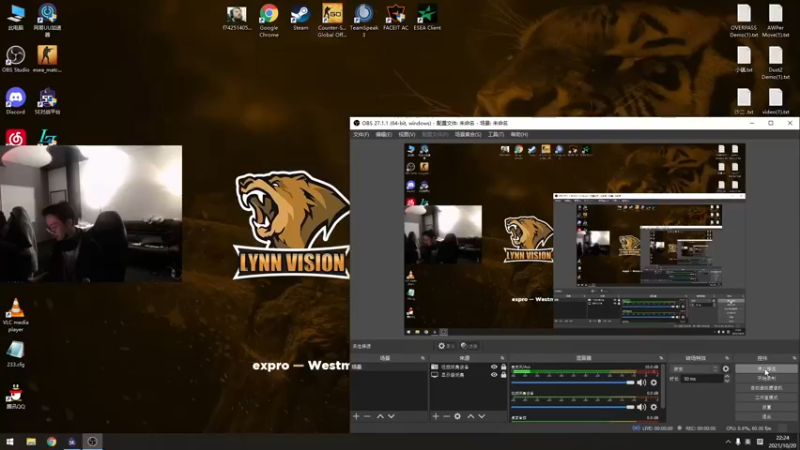Select video(1).txt file on desktop
The height and width of the screenshot is (450, 800).
pos(776,101)
